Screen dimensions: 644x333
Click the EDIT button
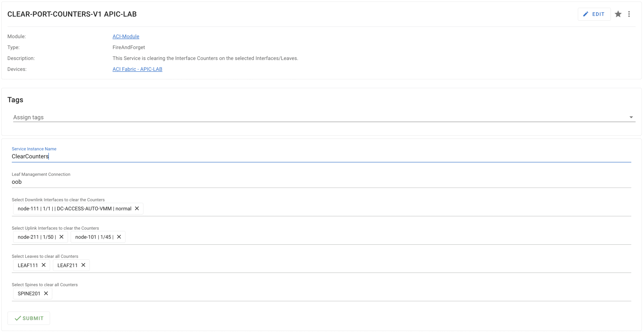tap(594, 14)
